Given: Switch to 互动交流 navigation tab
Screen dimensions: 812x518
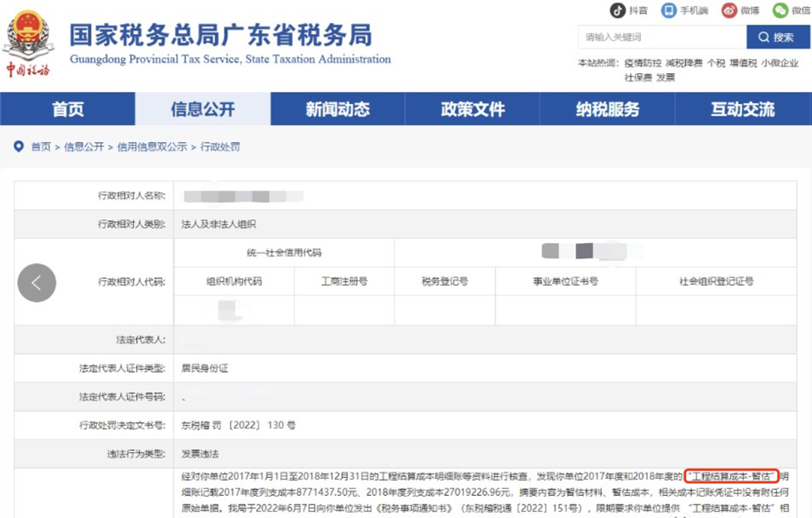Looking at the screenshot, I should point(743,110).
